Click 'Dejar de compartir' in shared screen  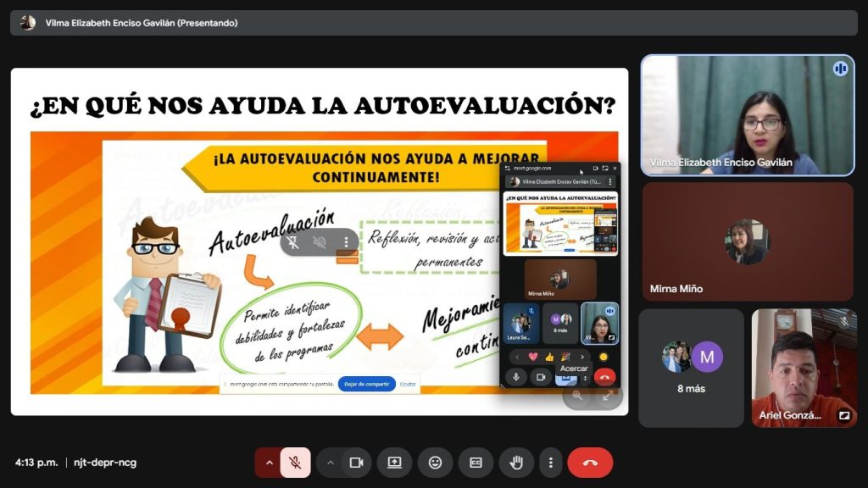[367, 384]
